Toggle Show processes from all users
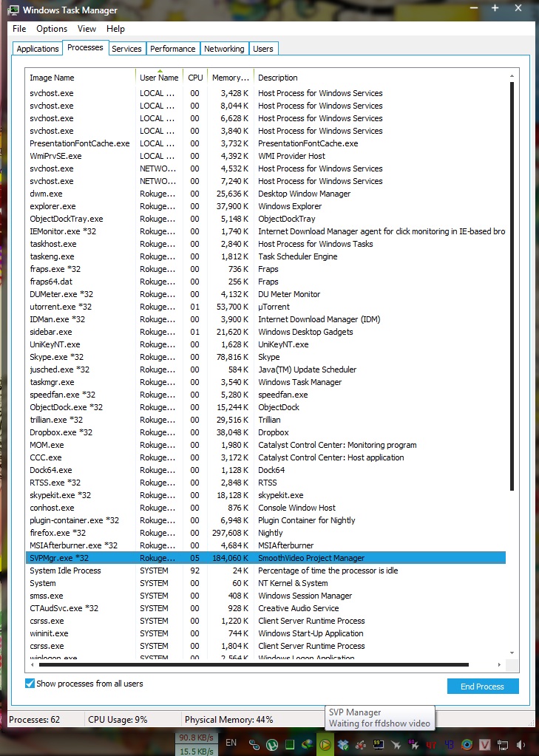The width and height of the screenshot is (539, 756). (x=30, y=684)
